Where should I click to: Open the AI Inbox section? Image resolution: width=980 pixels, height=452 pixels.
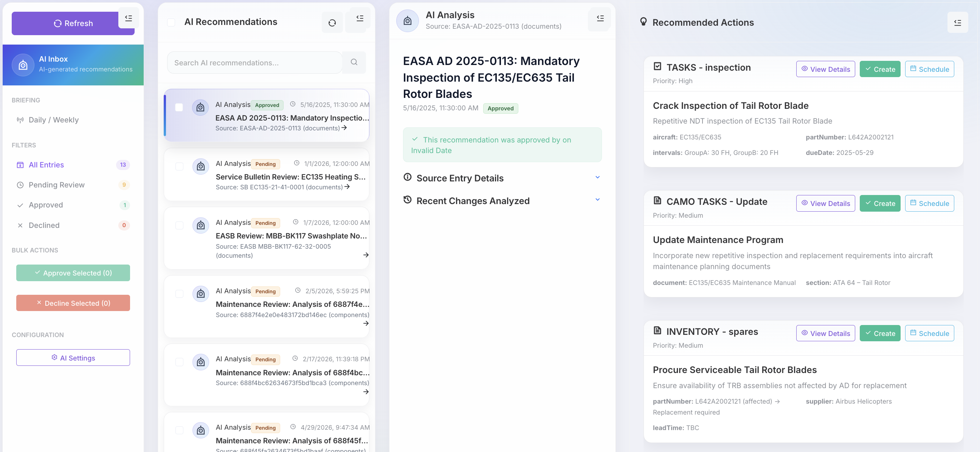73,65
